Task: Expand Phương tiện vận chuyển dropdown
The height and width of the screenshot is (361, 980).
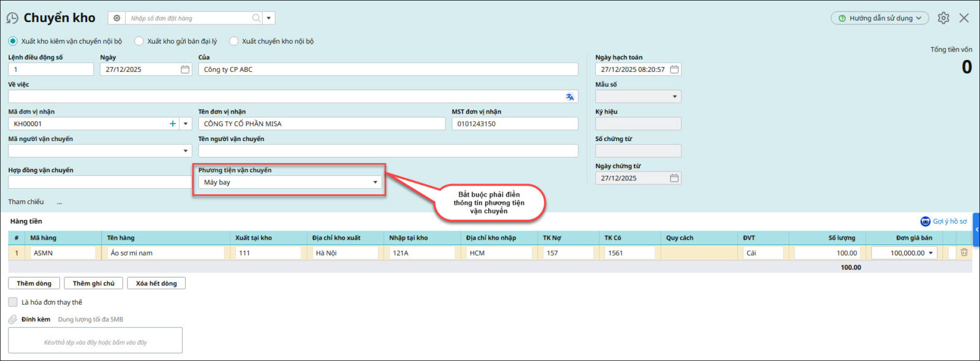Action: click(375, 183)
